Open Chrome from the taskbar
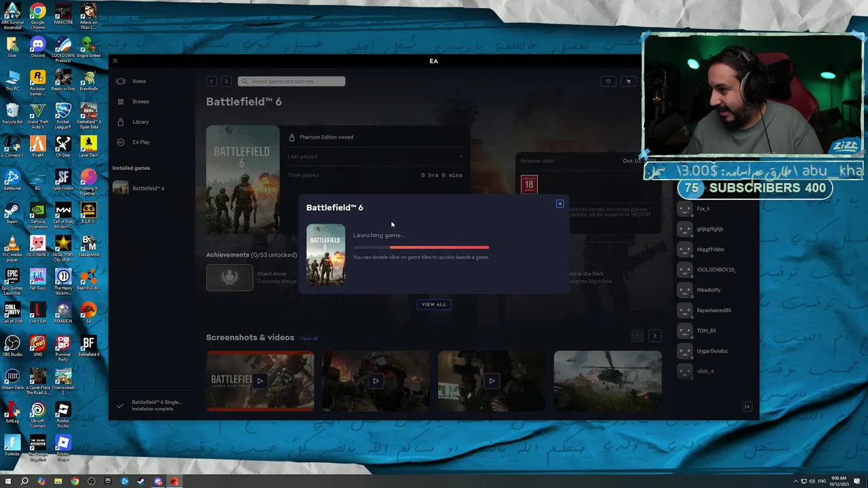 click(75, 481)
